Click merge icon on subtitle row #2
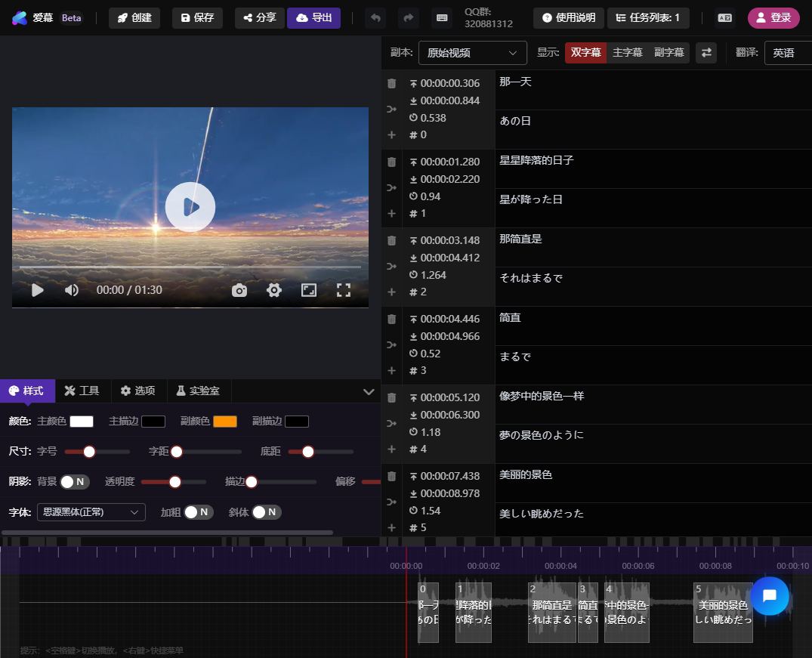Image resolution: width=812 pixels, height=658 pixels. (x=391, y=267)
